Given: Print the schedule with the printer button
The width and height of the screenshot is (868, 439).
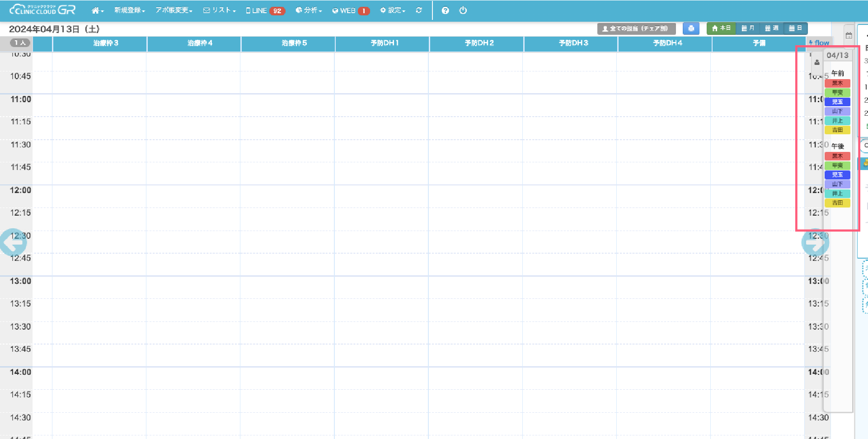Looking at the screenshot, I should point(691,28).
